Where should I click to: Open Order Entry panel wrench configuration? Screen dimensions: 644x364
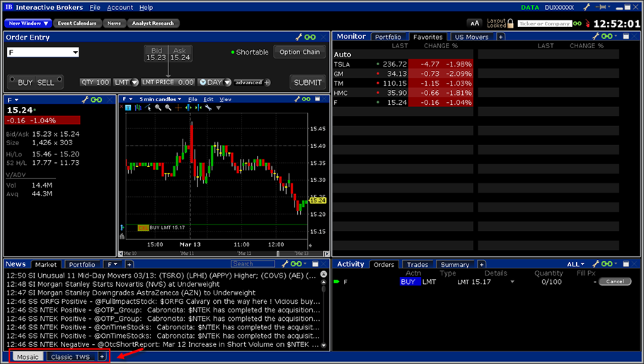pyautogui.click(x=299, y=37)
